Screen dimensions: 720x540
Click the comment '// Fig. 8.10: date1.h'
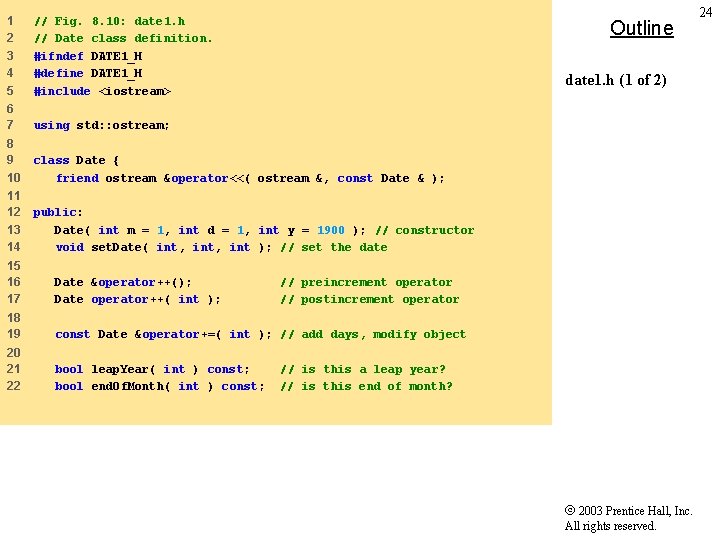(x=109, y=22)
